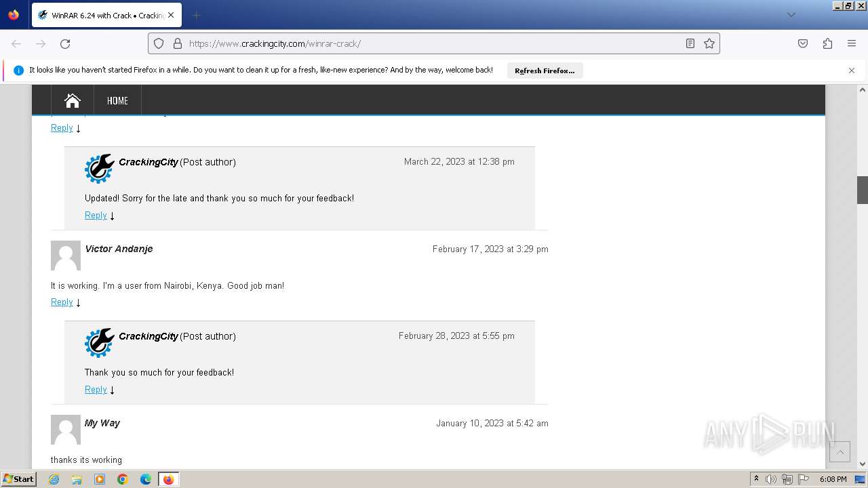Show site security padlock info
Viewport: 868px width, 488px height.
click(x=178, y=43)
